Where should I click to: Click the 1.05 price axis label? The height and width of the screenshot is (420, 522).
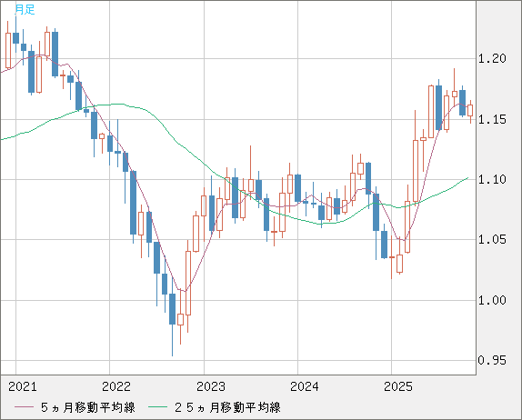(492, 240)
